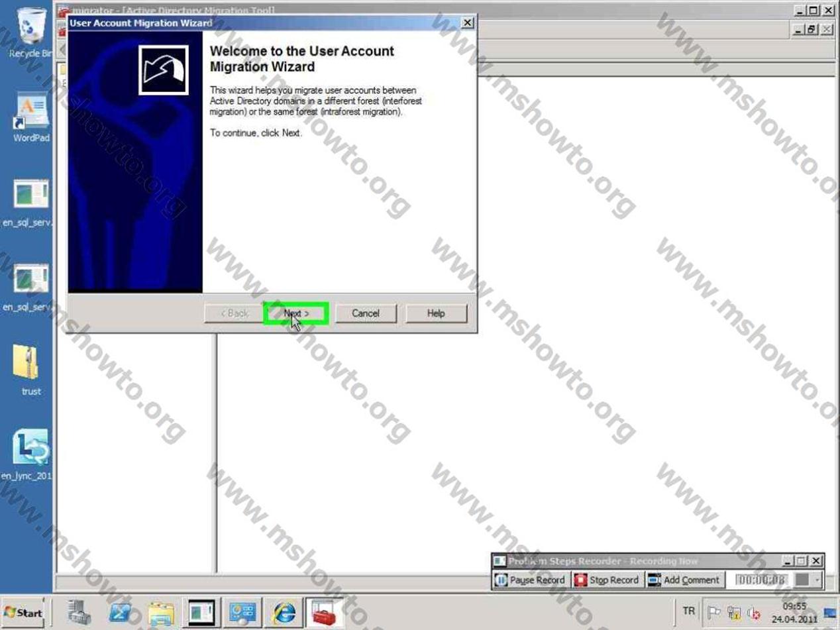Image resolution: width=840 pixels, height=630 pixels.
Task: Pause Record in Problem Steps Recorder
Action: point(530,580)
